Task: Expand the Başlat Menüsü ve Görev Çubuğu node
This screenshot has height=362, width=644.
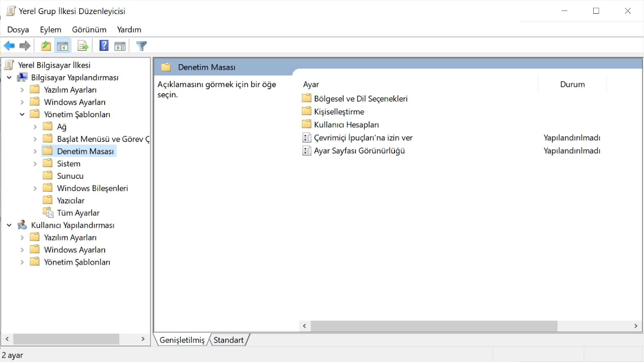Action: click(x=35, y=139)
